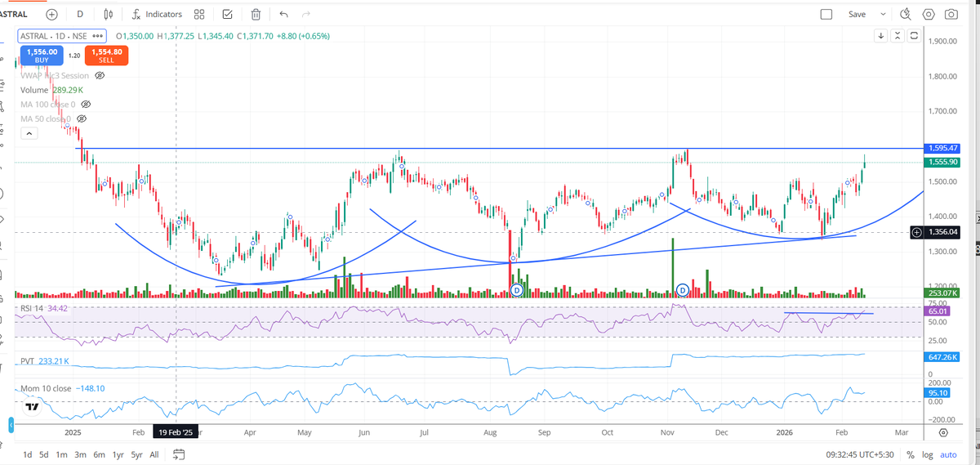Click the 65.01 RSI value label

click(938, 311)
